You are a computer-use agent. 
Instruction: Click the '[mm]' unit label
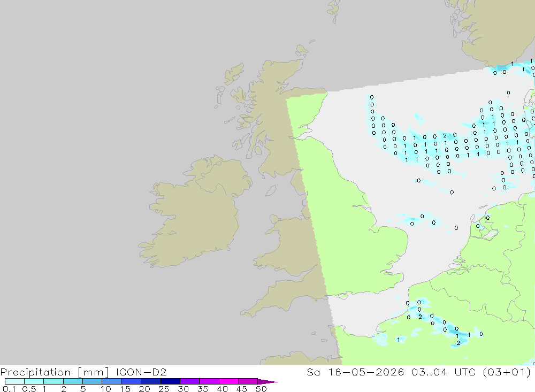click(x=94, y=372)
